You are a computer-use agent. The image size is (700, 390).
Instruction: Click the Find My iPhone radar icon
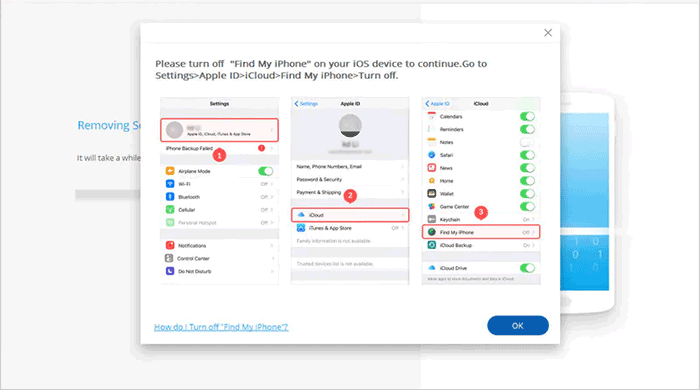[x=432, y=232]
